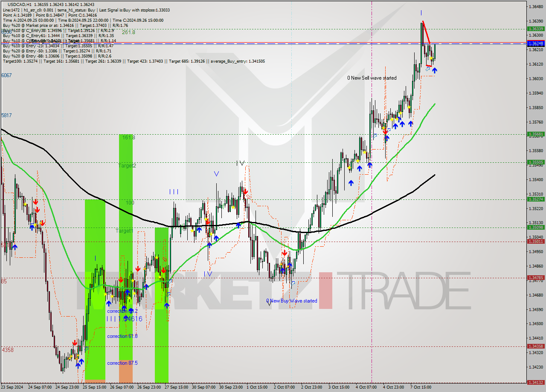The width and height of the screenshot is (546, 392).
Task: Click the 1.36480 price axis label
Action: pyautogui.click(x=536, y=7)
